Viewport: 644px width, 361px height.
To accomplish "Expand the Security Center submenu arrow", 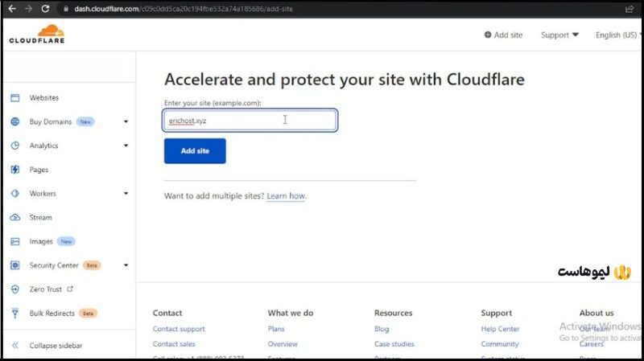I will [x=126, y=265].
